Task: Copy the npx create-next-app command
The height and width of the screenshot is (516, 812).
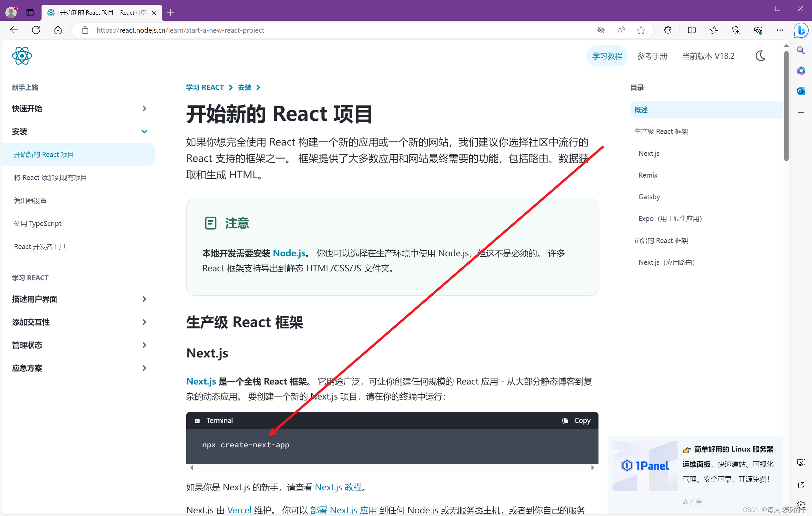Action: [576, 421]
